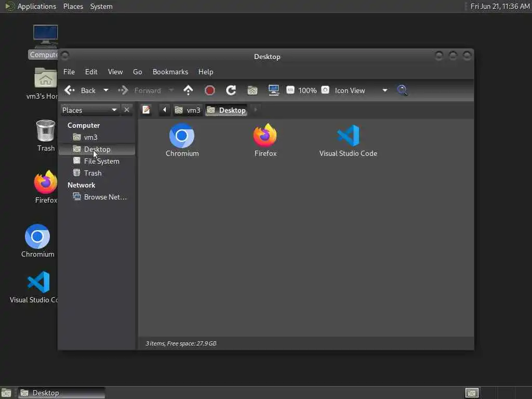Open the Places menu in top panel
The height and width of the screenshot is (399, 532).
73,6
